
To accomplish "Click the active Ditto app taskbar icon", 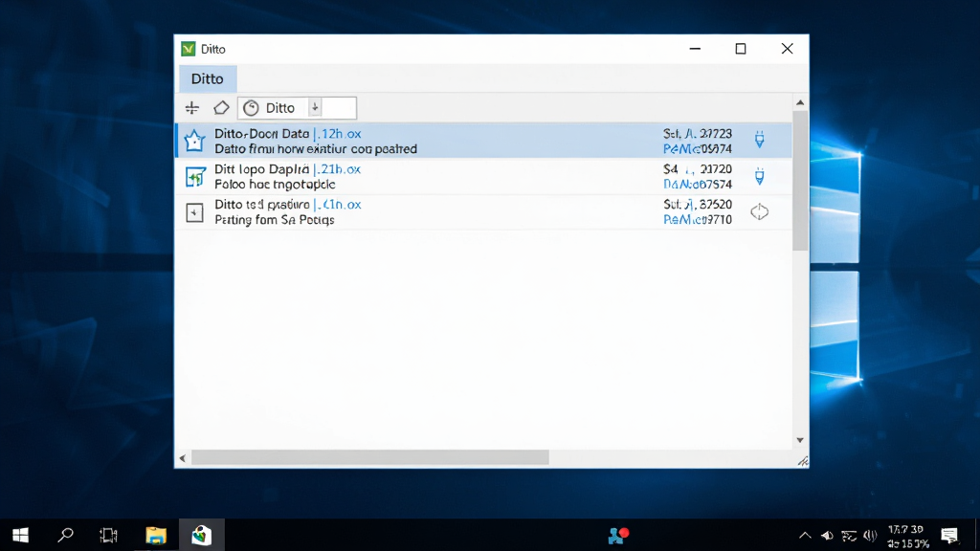I will coord(201,536).
